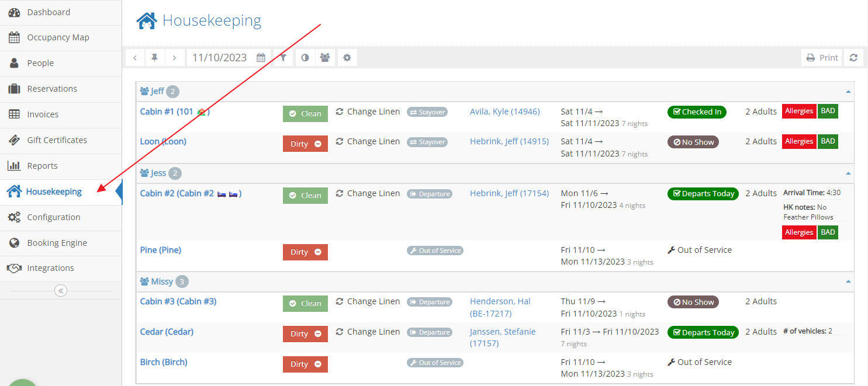
Task: Click the half-circle contrast icon
Action: (x=305, y=58)
